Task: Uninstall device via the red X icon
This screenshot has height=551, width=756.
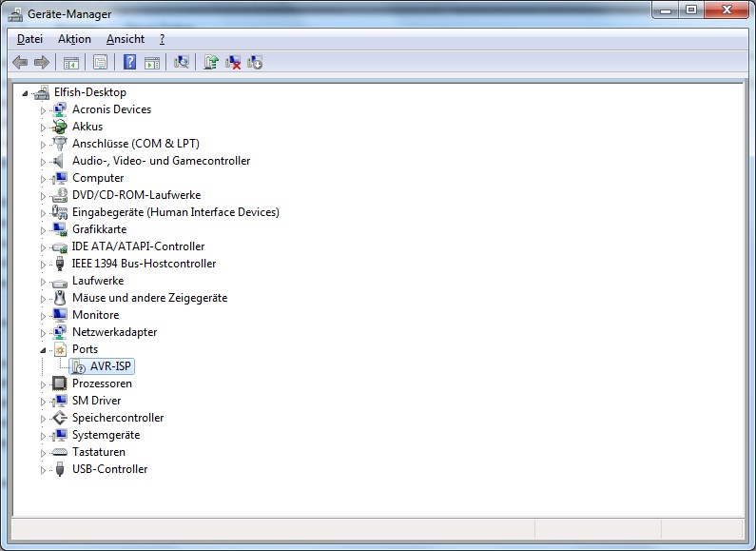Action: point(233,62)
